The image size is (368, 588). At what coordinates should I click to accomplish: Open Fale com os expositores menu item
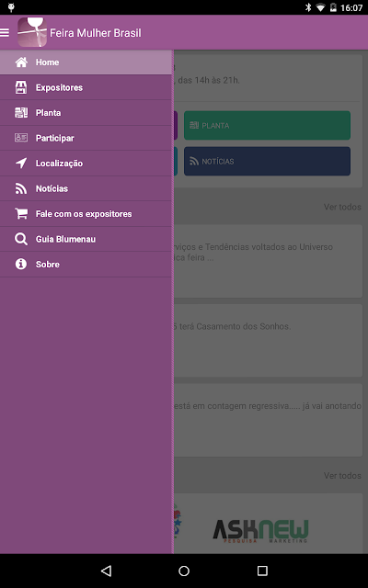coord(86,214)
